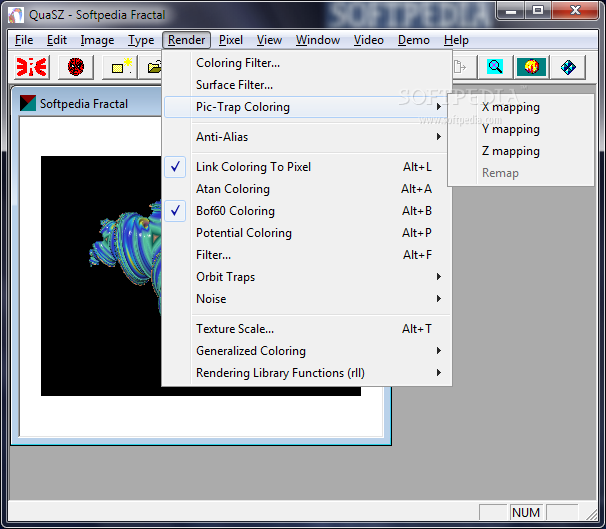The image size is (606, 529).
Task: Open the Type menu
Action: [x=141, y=40]
